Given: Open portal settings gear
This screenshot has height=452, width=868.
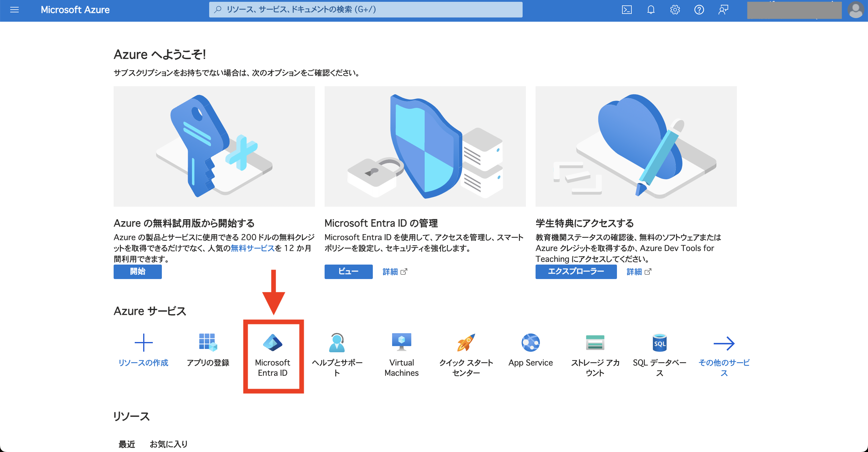Looking at the screenshot, I should [675, 10].
